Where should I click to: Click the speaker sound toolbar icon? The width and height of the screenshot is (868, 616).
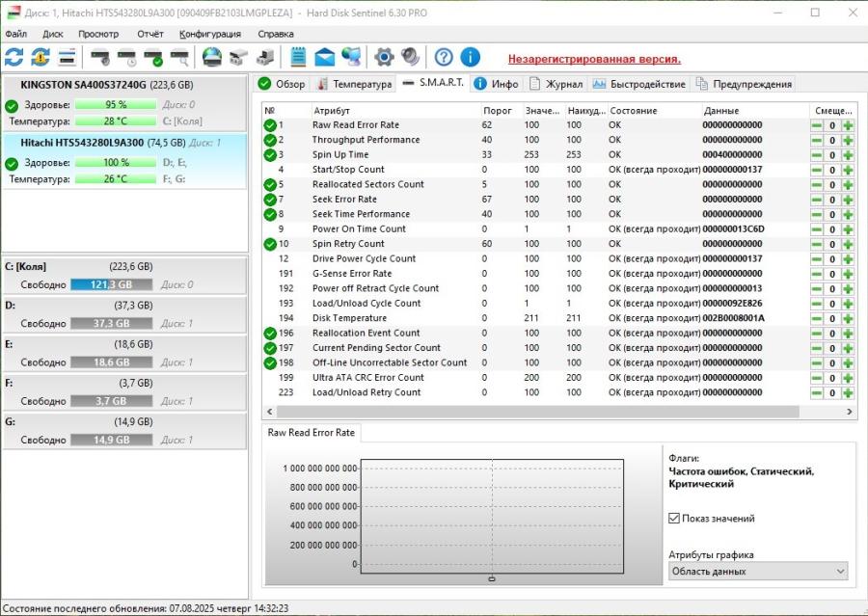(410, 57)
